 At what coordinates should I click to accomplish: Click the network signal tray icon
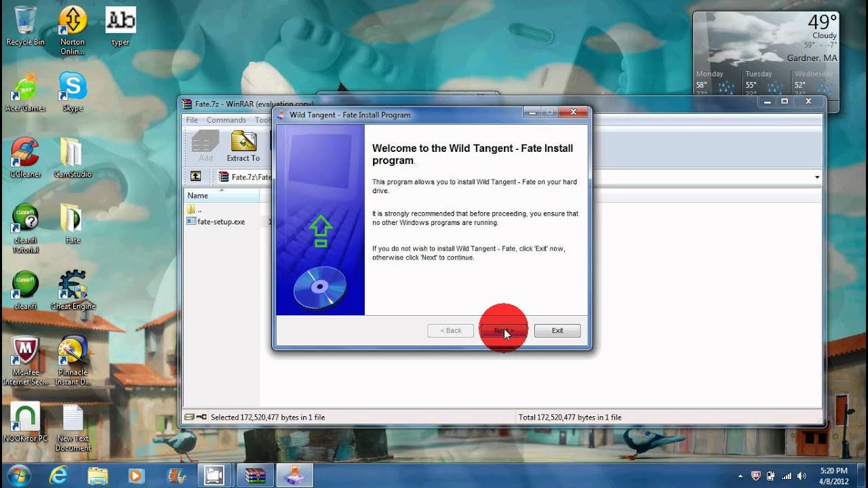click(x=787, y=476)
